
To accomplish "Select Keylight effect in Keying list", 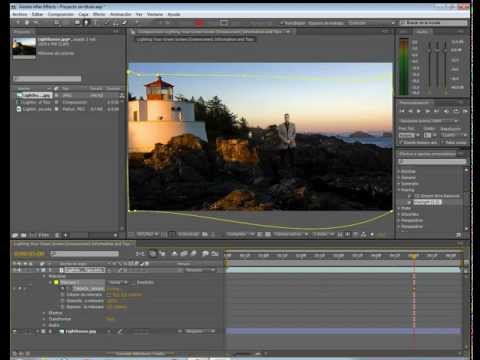I will 427,202.
